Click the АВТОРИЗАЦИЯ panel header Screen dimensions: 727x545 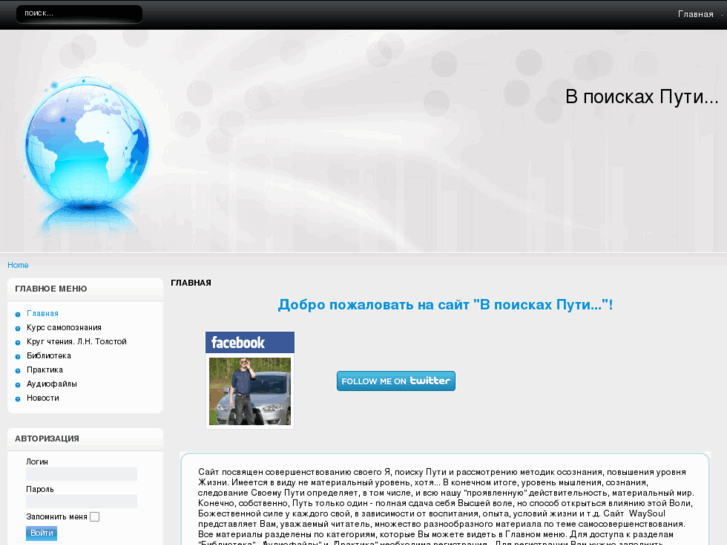click(x=47, y=438)
